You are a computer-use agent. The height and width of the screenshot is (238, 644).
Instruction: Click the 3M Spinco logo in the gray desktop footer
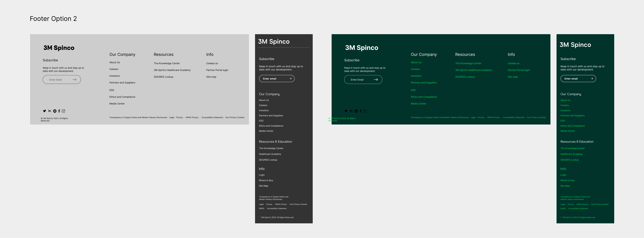(x=59, y=48)
